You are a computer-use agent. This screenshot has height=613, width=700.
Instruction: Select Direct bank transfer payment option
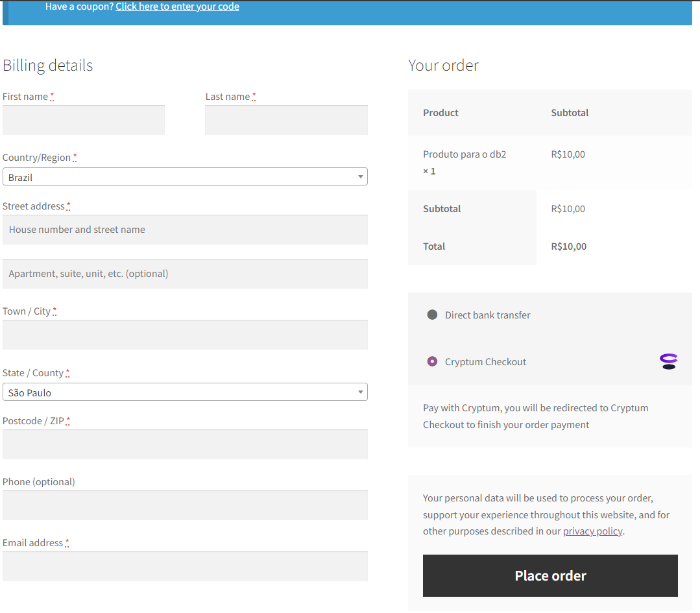(x=432, y=315)
